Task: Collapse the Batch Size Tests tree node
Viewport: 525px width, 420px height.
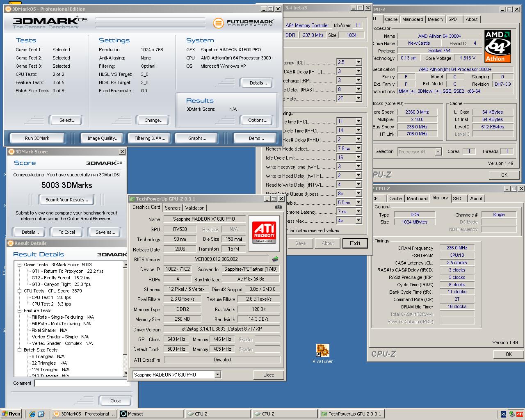Action: click(x=19, y=350)
